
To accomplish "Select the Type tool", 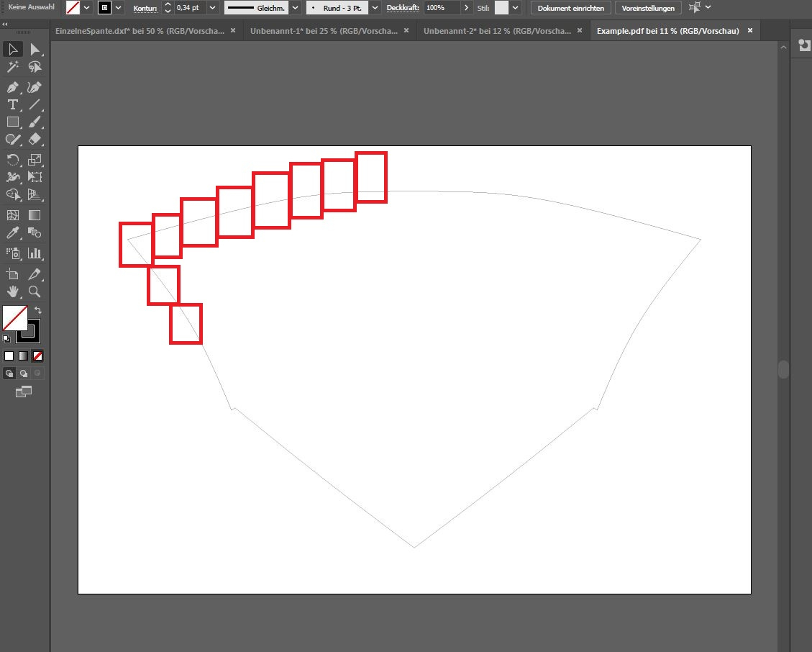I will [x=12, y=104].
